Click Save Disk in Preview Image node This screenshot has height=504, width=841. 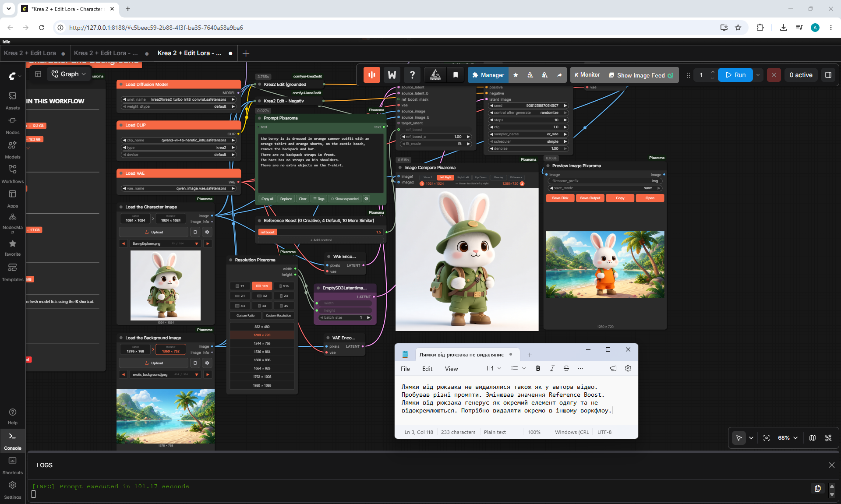coord(560,198)
